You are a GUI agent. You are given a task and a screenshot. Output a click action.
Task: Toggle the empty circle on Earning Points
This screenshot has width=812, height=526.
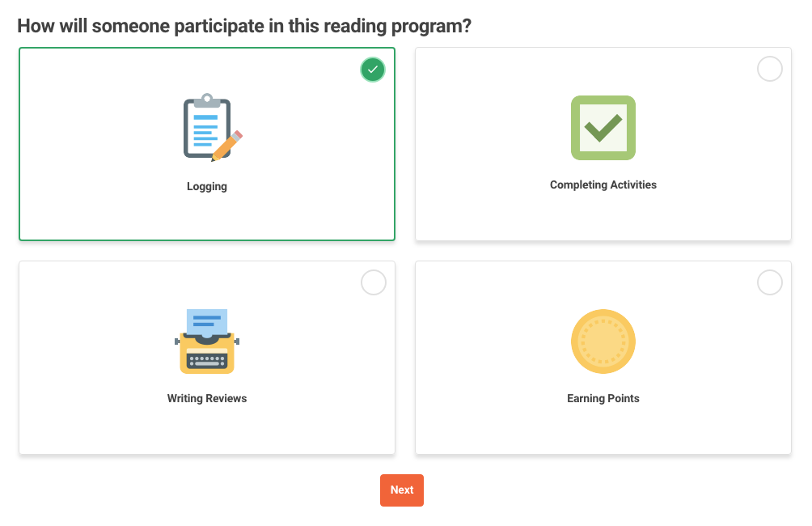[769, 282]
